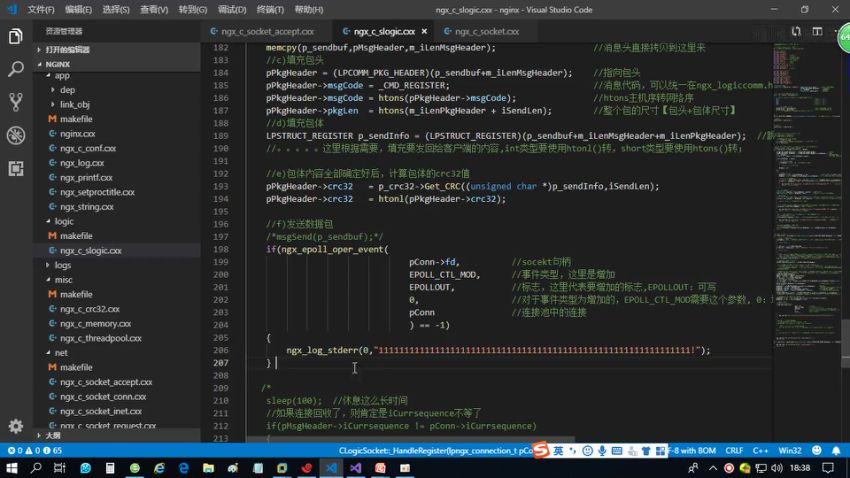Open ngx_c_crc32.cxx in the explorer
The height and width of the screenshot is (478, 850).
(x=89, y=309)
